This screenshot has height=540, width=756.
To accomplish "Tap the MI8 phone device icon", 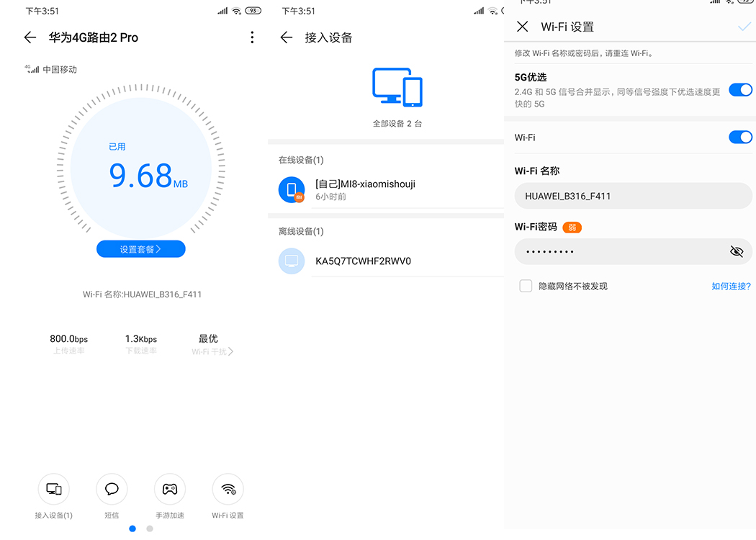I will pyautogui.click(x=291, y=189).
